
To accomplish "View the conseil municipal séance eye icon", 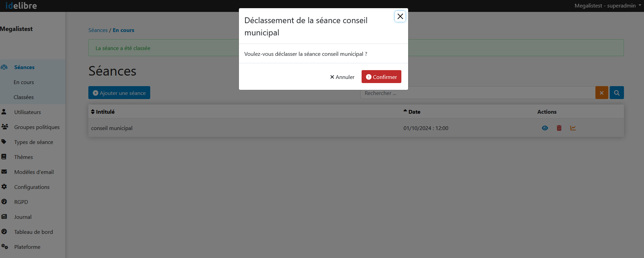I will click(x=545, y=128).
